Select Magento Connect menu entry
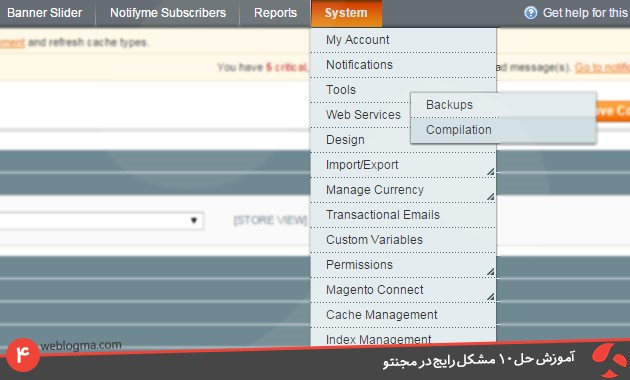 403,290
